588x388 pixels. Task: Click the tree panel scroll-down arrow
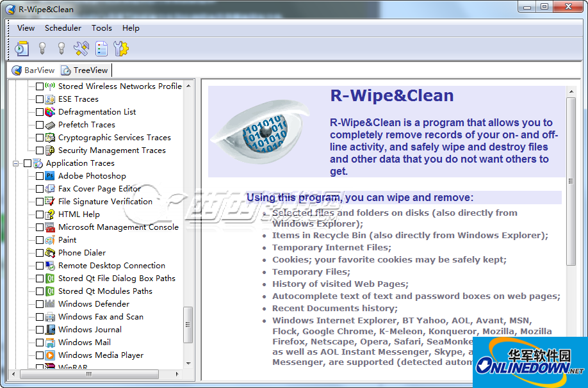pyautogui.click(x=188, y=363)
